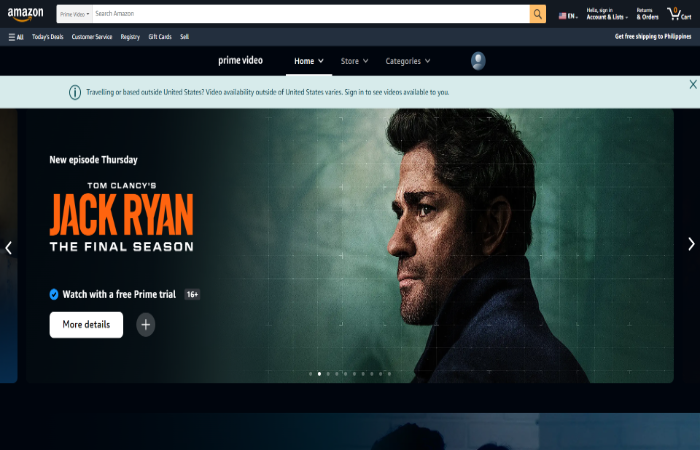Add Jack Ryan to watchlist with plus

pos(146,325)
